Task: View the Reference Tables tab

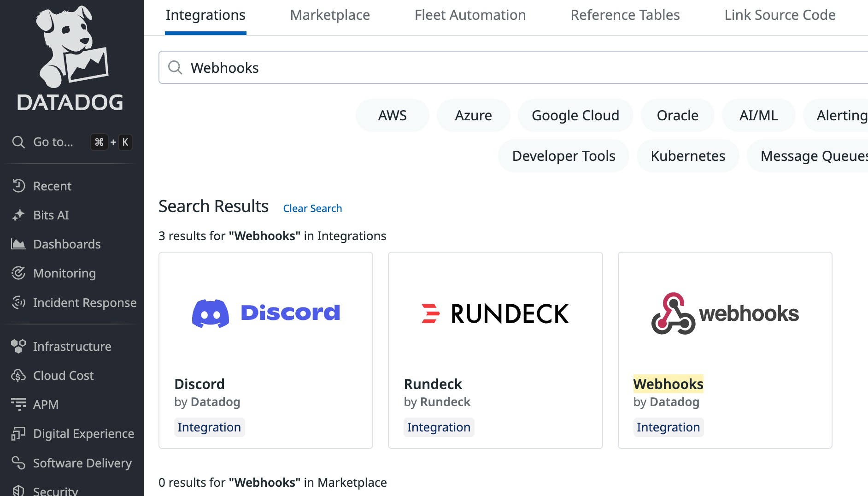Action: tap(625, 15)
